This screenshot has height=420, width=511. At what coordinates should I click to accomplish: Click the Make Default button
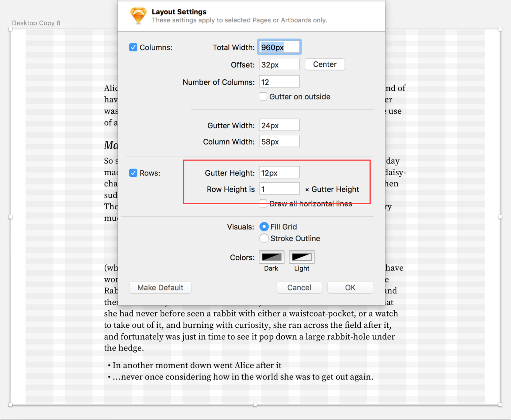[x=160, y=288]
